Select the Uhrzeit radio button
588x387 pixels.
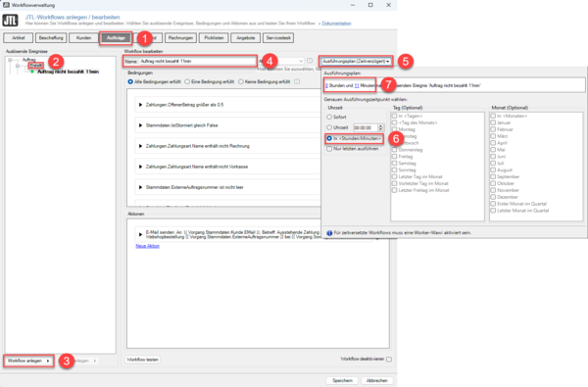329,127
